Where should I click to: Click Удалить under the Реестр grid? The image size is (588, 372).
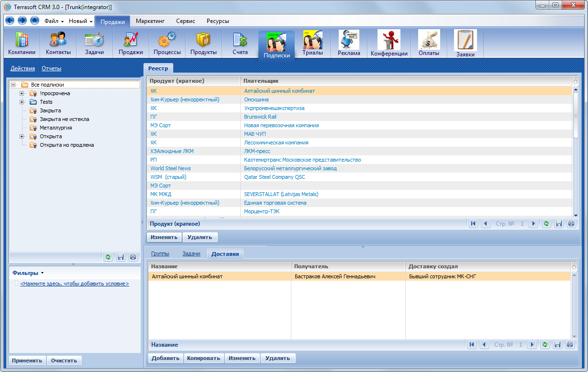click(200, 237)
